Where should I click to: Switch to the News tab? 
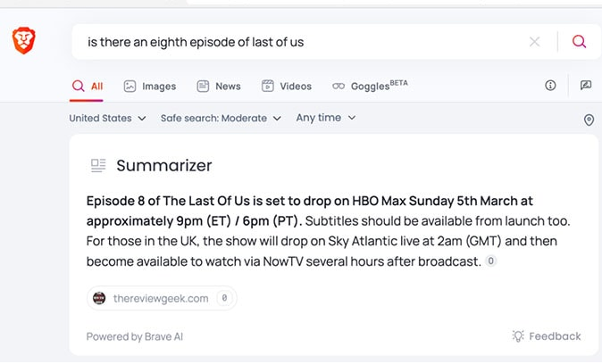(x=219, y=87)
